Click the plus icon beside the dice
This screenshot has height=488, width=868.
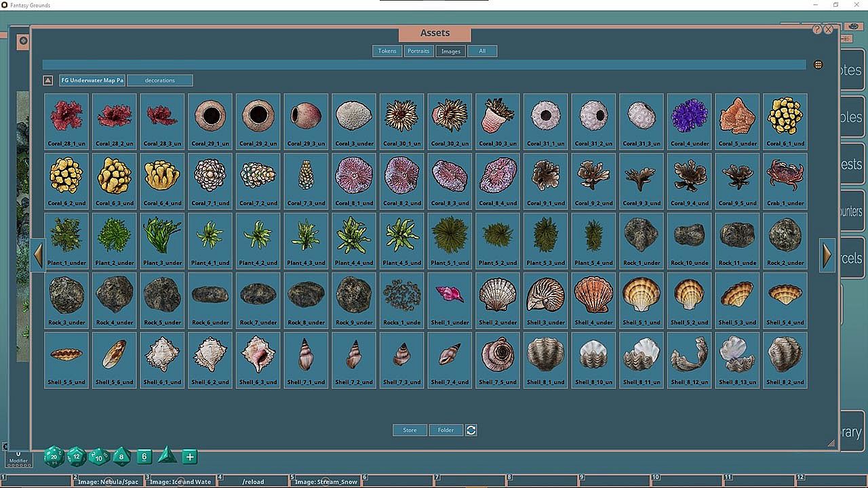[190, 457]
